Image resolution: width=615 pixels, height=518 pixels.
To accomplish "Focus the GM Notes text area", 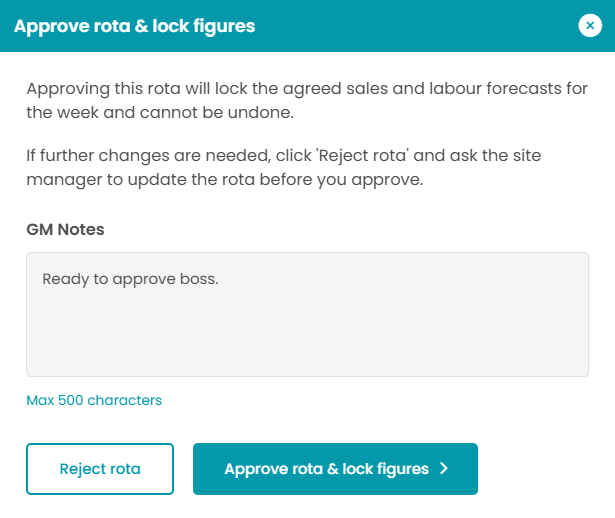I will [x=307, y=314].
